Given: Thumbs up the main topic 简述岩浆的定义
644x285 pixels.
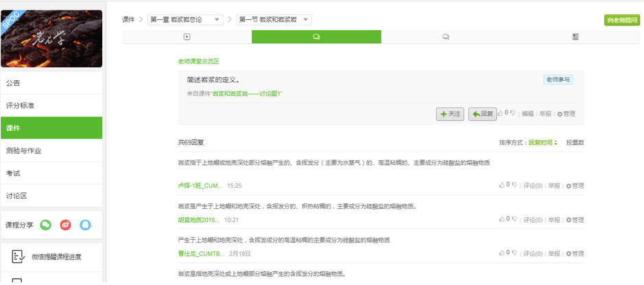Looking at the screenshot, I should (x=501, y=113).
